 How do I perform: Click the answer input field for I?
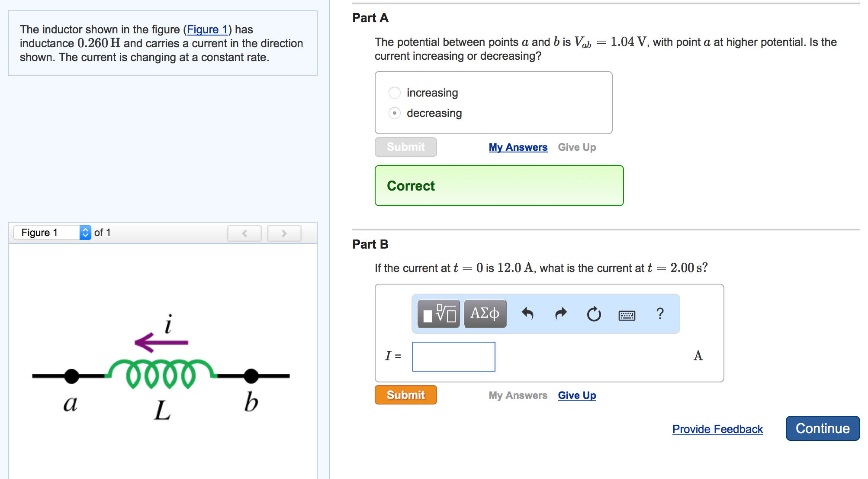click(x=453, y=356)
